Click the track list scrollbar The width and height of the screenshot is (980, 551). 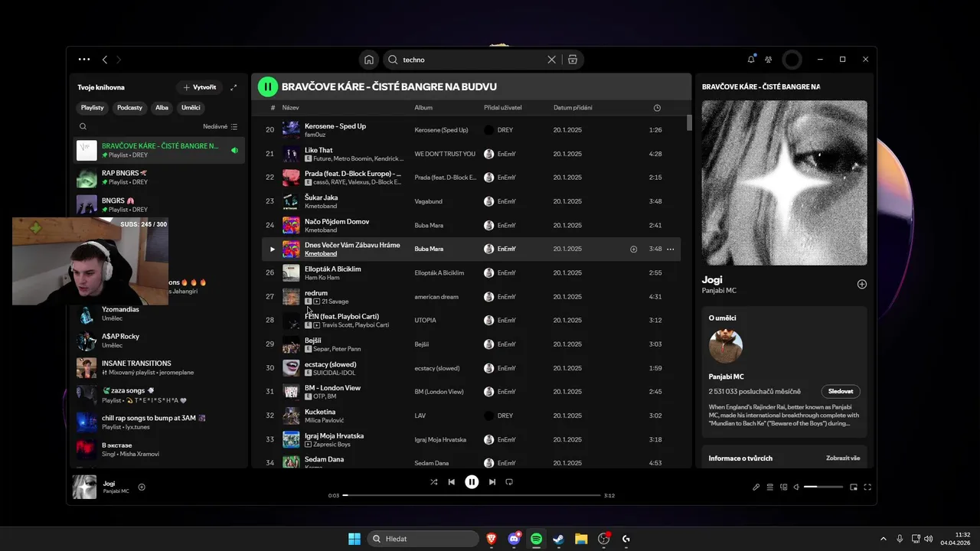[689, 123]
